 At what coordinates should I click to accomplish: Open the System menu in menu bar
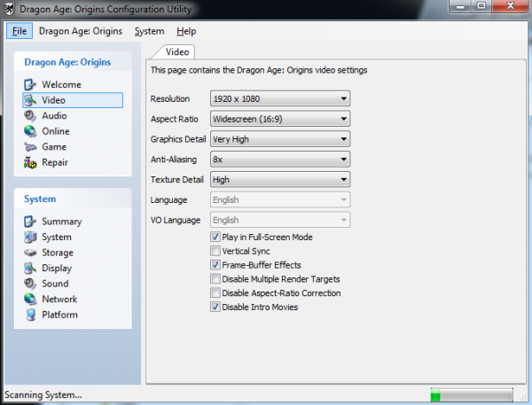point(149,31)
